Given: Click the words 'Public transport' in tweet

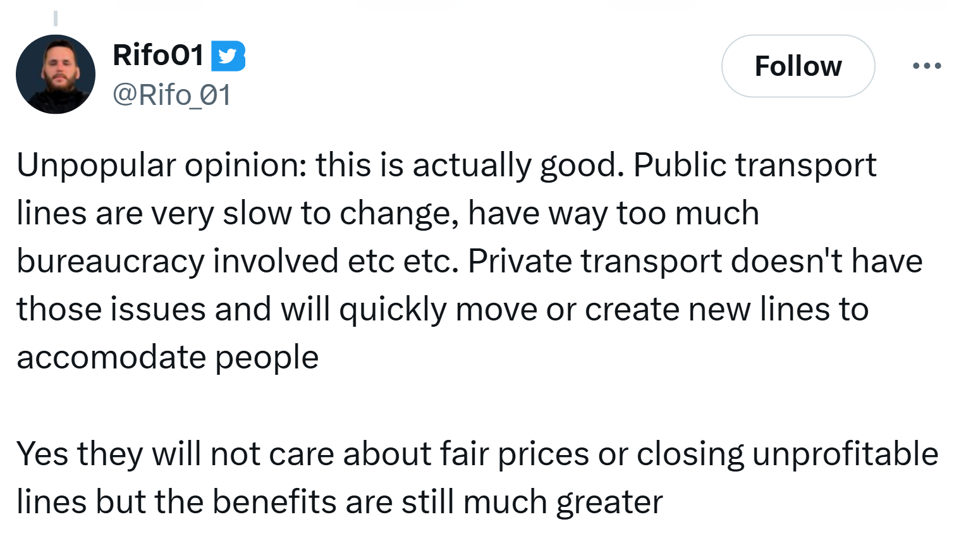Looking at the screenshot, I should tap(755, 165).
